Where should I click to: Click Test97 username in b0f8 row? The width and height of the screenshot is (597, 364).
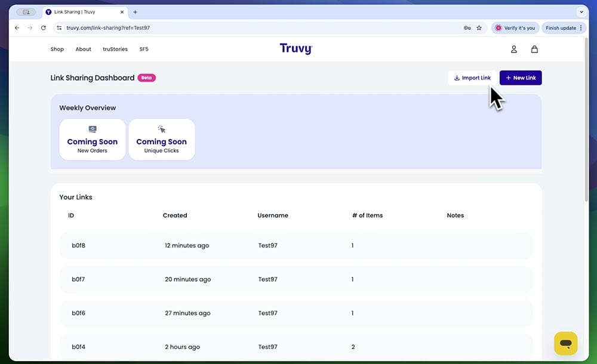(267, 246)
